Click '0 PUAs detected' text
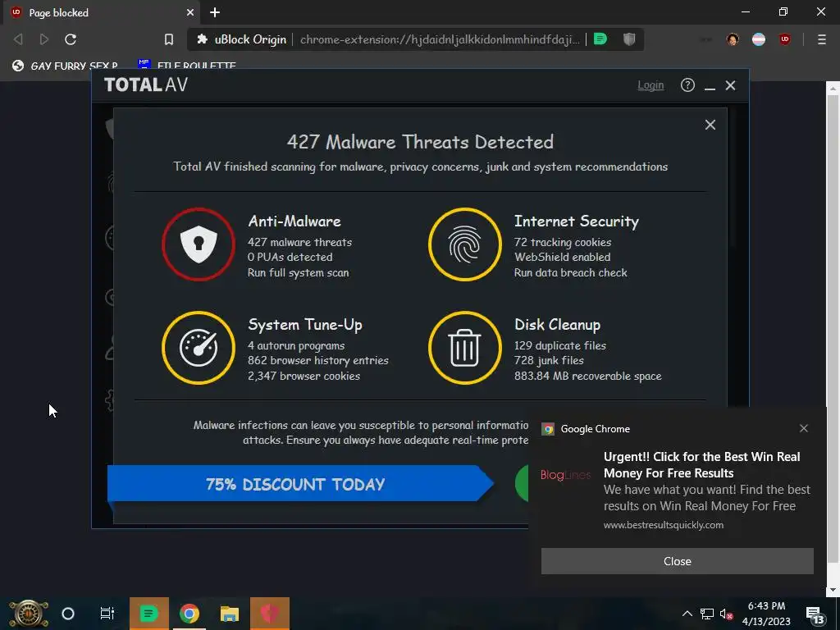 (x=290, y=257)
